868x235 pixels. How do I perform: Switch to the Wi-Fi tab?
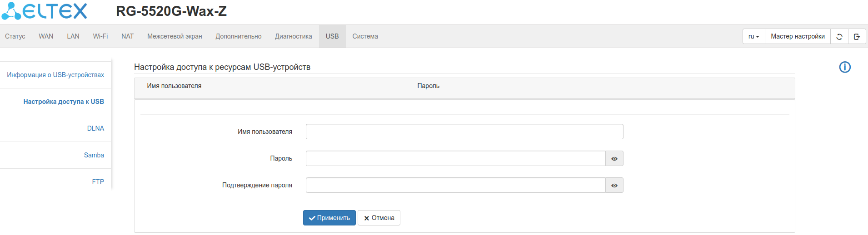click(100, 36)
